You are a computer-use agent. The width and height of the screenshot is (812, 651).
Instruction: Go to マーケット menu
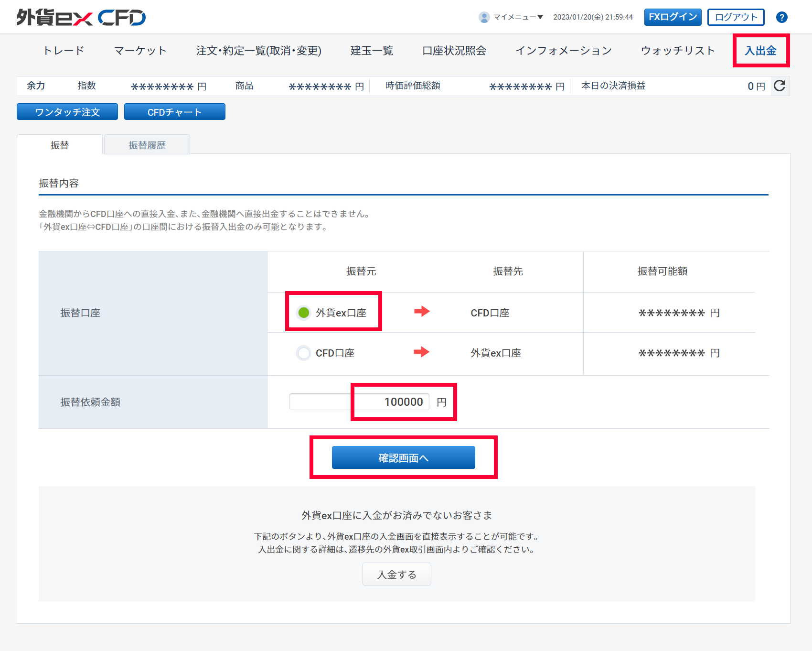[140, 51]
